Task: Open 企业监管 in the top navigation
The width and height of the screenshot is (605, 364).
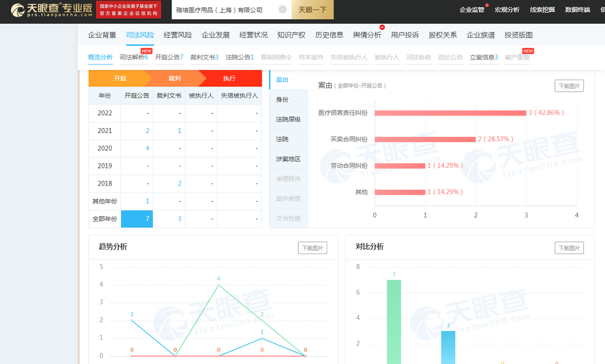Action: tap(471, 10)
